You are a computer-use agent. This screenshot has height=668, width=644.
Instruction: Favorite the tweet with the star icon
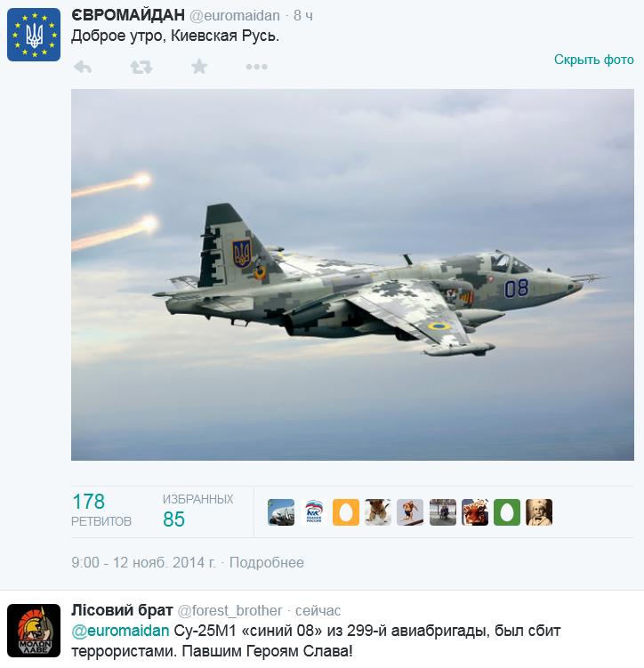pyautogui.click(x=199, y=67)
